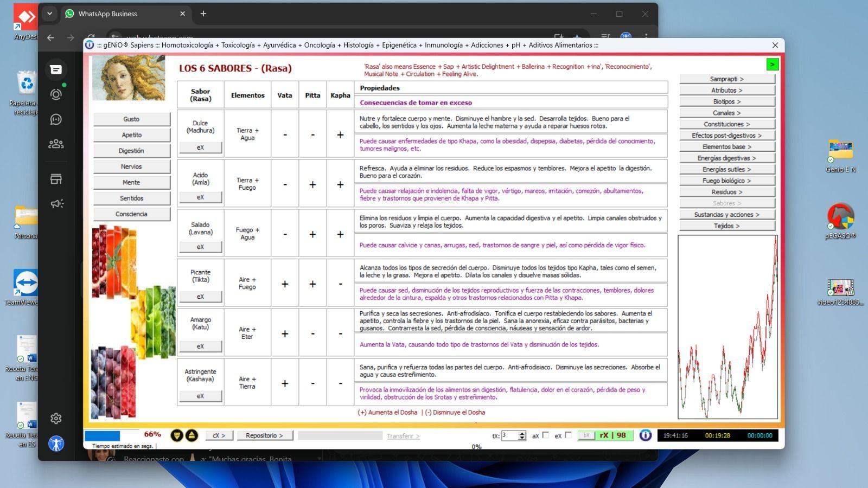Open Persona desktop folder
The image size is (868, 488).
coord(25,222)
